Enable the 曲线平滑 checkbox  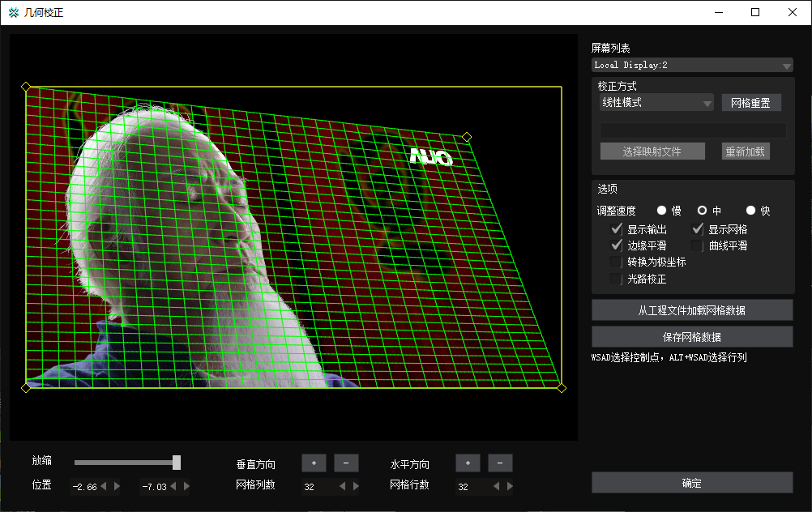[x=698, y=245]
